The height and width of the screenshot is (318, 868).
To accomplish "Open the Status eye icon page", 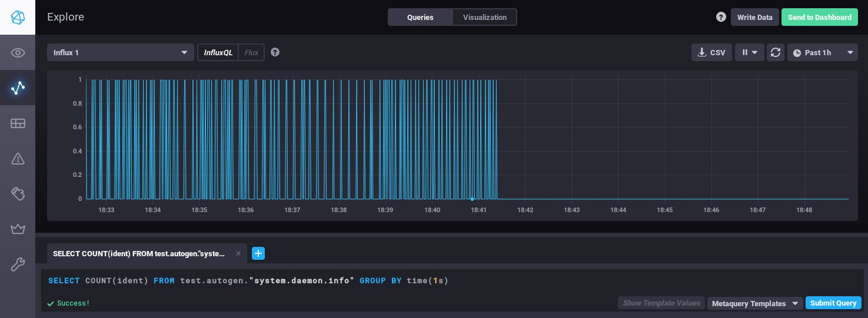I will click(18, 53).
